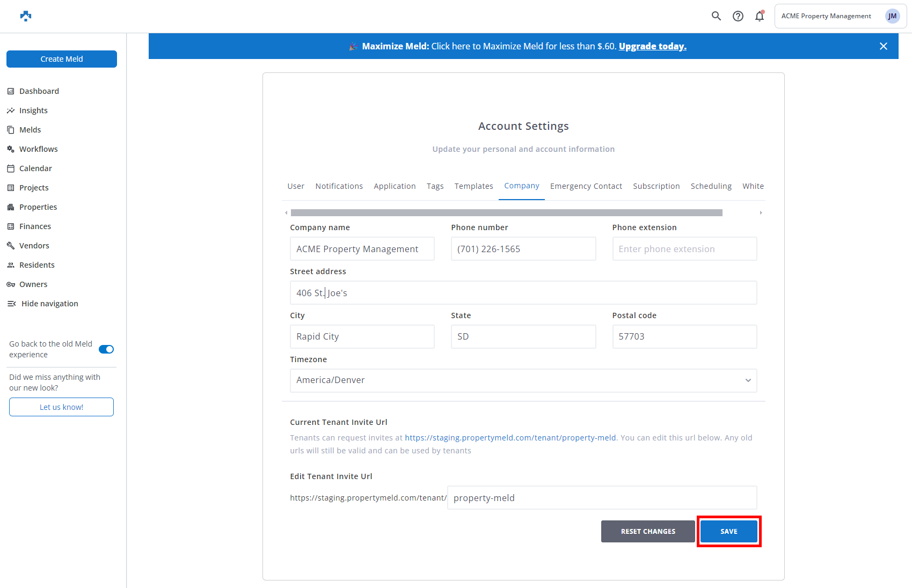
Task: Click the help question mark icon
Action: 738,16
